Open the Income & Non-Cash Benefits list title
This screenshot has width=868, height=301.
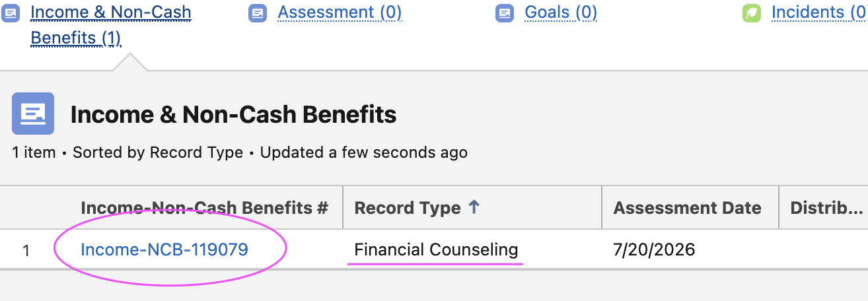[x=233, y=115]
